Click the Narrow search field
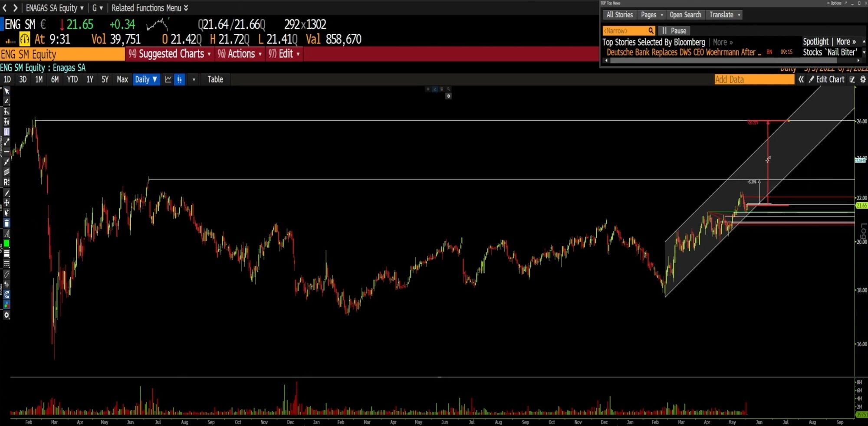Viewport: 868px width, 426px height. tap(629, 31)
